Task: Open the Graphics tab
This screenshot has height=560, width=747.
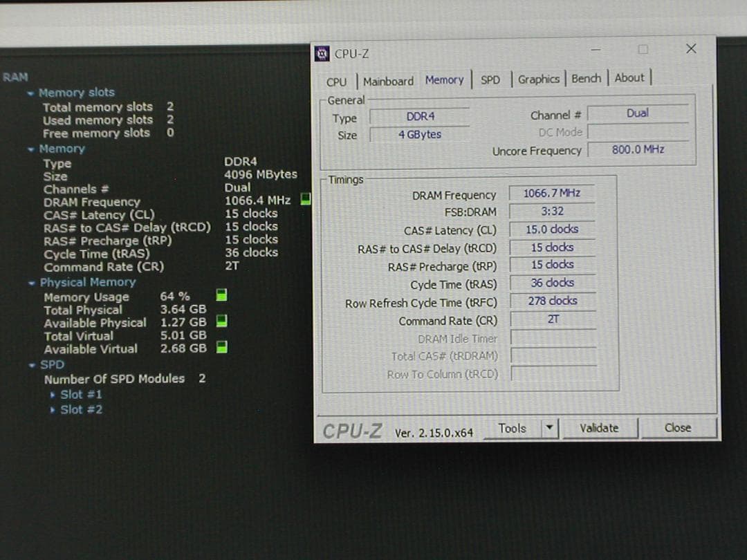Action: pyautogui.click(x=539, y=80)
